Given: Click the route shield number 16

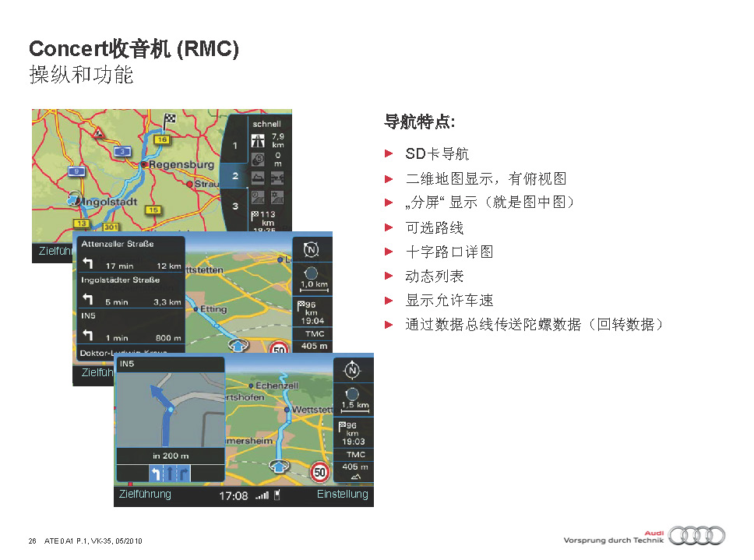Looking at the screenshot, I should coord(162,139).
